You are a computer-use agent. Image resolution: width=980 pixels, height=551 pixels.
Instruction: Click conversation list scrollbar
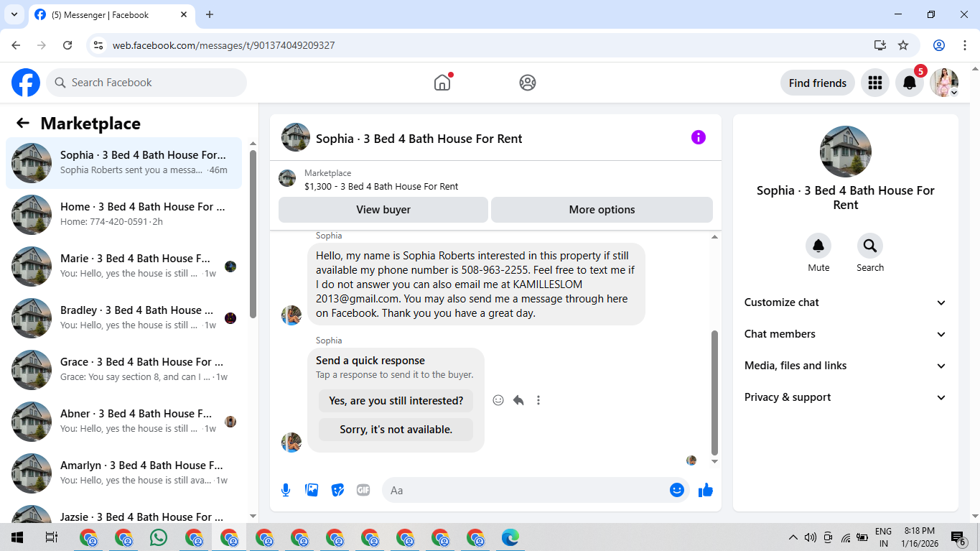[x=253, y=233]
